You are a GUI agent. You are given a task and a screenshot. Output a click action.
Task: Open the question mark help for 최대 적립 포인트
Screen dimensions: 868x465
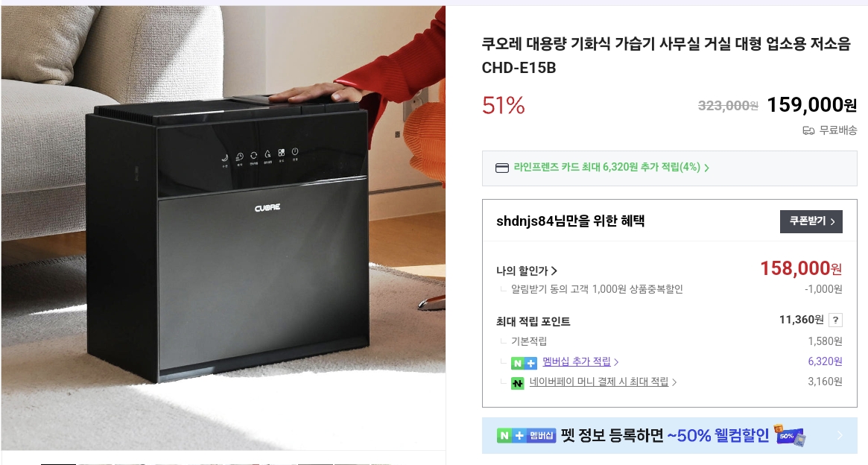[835, 320]
